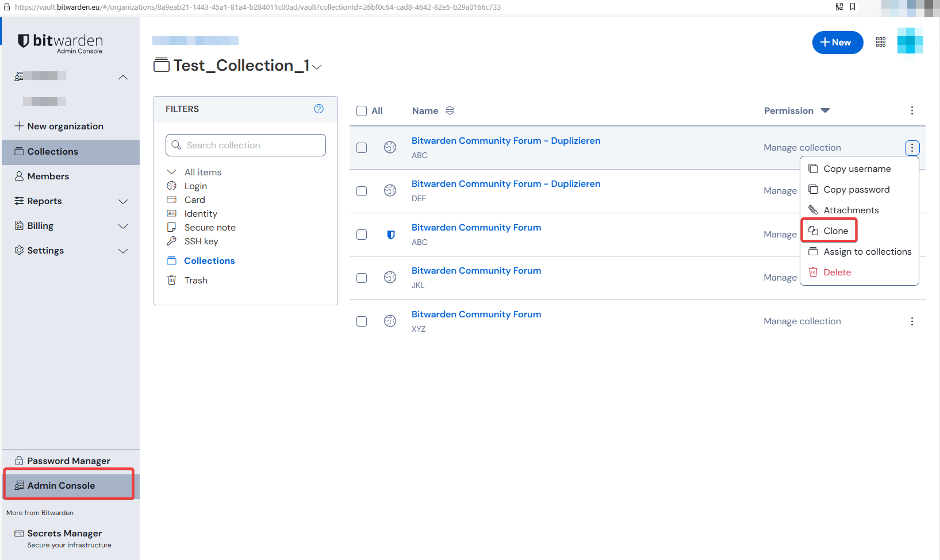940x560 pixels.
Task: Select Collections in the sidebar navigation
Action: (x=71, y=152)
